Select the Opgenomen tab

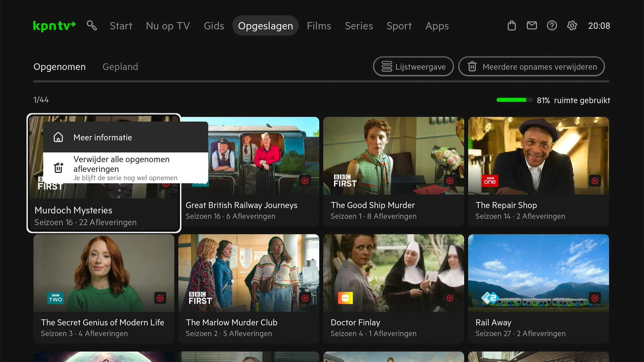coord(59,67)
